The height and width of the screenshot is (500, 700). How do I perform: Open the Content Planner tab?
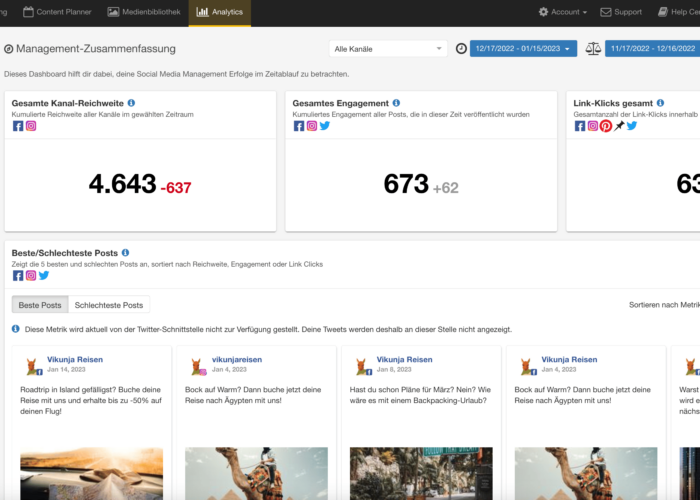pos(57,12)
